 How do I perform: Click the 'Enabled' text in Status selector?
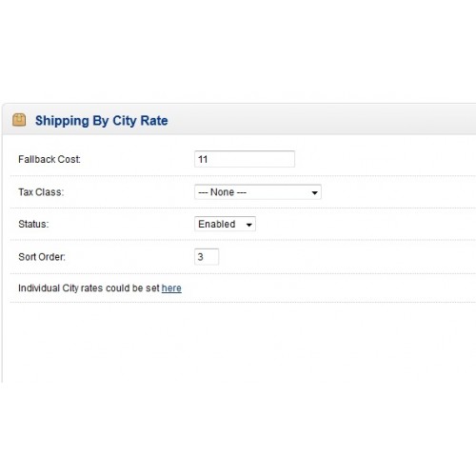point(217,224)
